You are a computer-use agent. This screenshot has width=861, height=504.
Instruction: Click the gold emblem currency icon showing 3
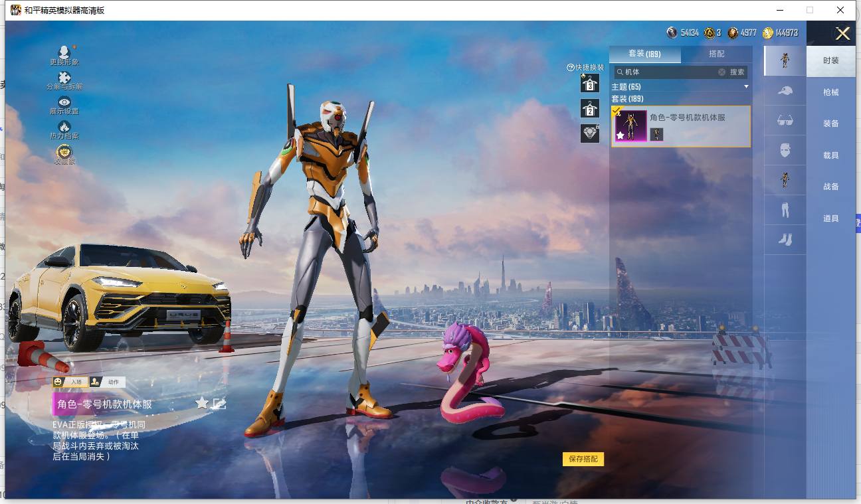click(x=710, y=33)
